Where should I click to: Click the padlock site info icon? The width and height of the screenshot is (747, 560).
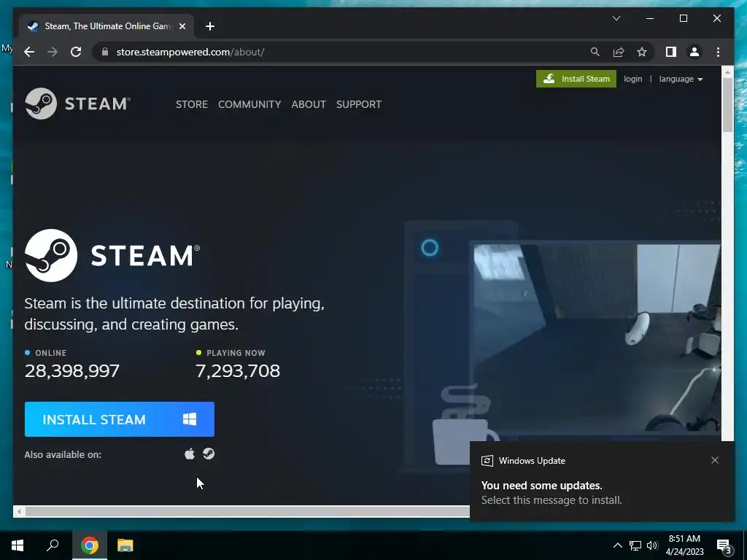coord(105,52)
